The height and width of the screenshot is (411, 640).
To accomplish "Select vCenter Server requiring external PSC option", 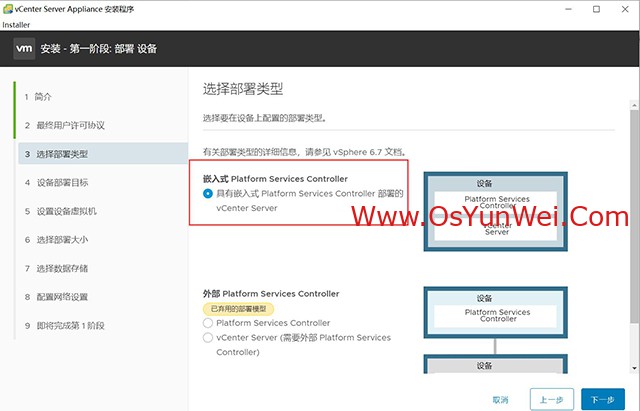I will coord(208,338).
